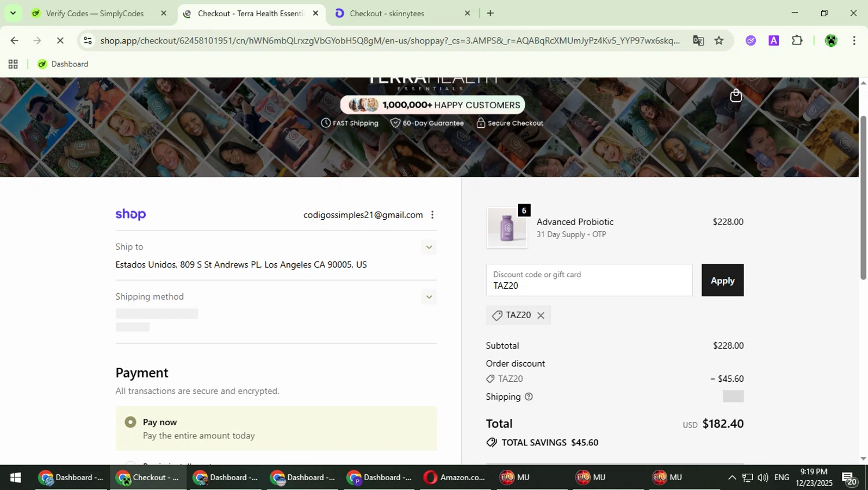Close the Terra Health checkout tab
868x490 pixels.
pyautogui.click(x=315, y=13)
